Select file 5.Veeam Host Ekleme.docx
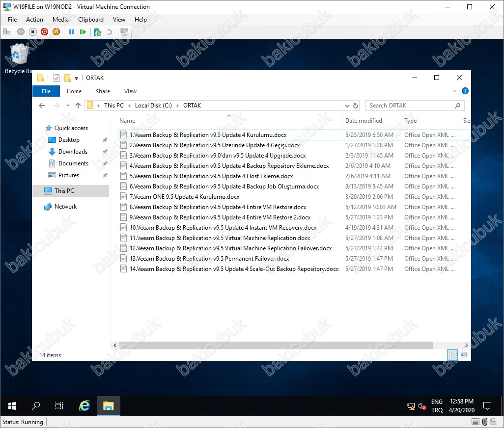 [x=211, y=176]
